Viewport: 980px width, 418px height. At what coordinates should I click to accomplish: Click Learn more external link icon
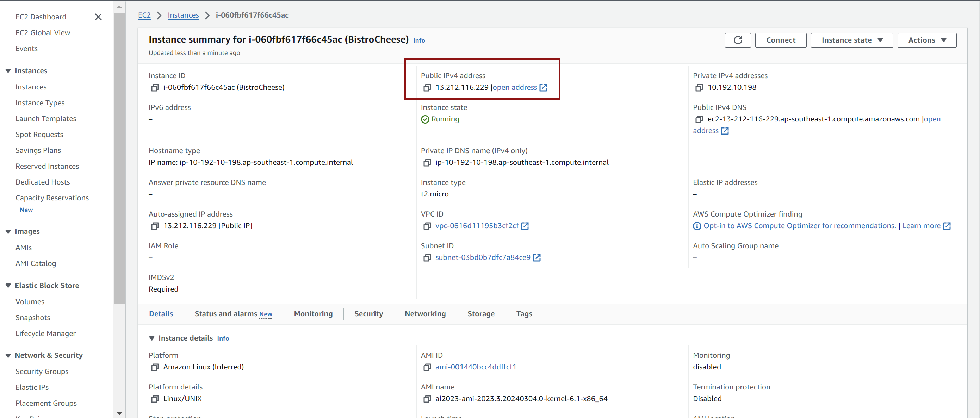coord(947,226)
